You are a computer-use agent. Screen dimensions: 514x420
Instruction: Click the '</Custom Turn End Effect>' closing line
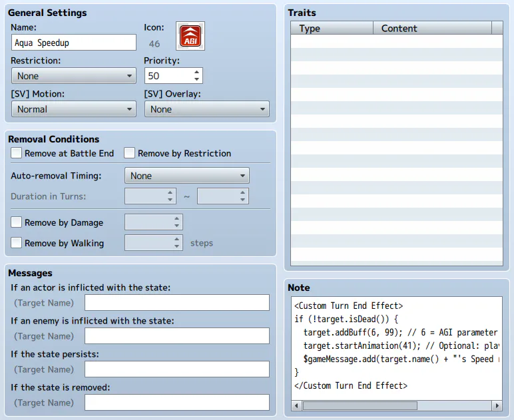click(351, 385)
